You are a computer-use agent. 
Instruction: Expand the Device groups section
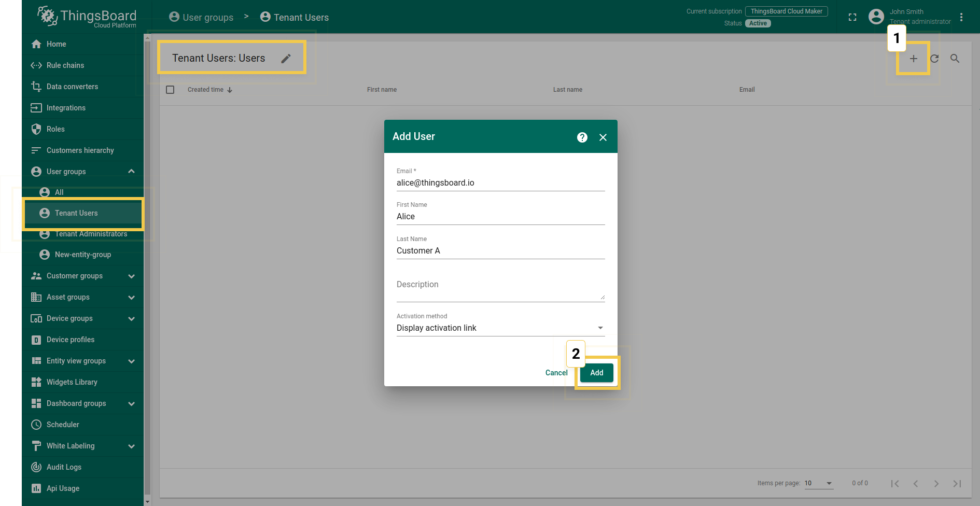(132, 319)
